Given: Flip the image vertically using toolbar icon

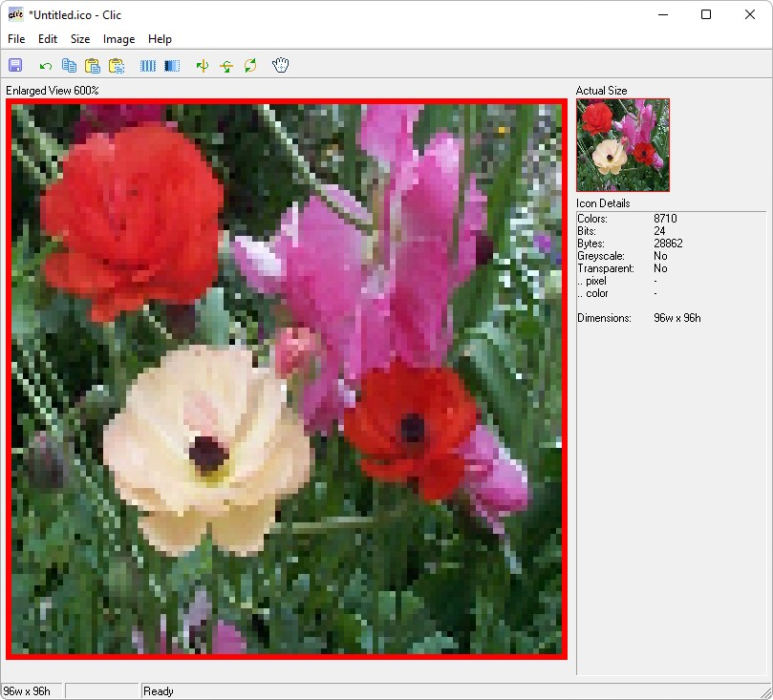Looking at the screenshot, I should click(226, 66).
